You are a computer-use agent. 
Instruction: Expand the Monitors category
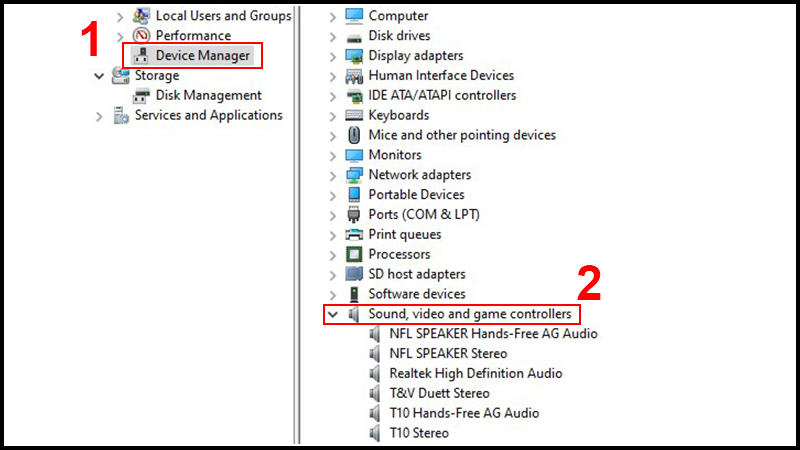click(x=333, y=155)
